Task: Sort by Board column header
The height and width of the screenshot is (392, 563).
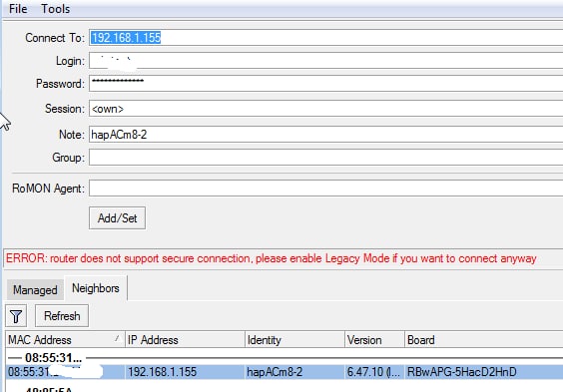Action: tap(484, 340)
